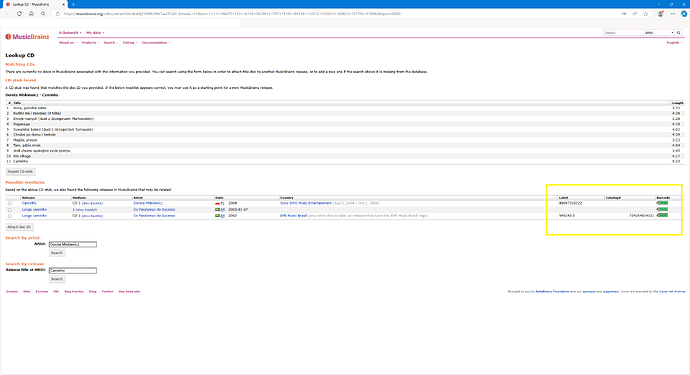Open the Copilot sidebar icon
The width and height of the screenshot is (690, 375).
point(684,14)
